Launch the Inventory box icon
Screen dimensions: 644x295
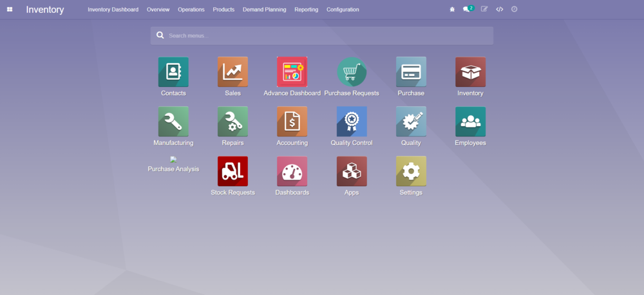pyautogui.click(x=470, y=72)
